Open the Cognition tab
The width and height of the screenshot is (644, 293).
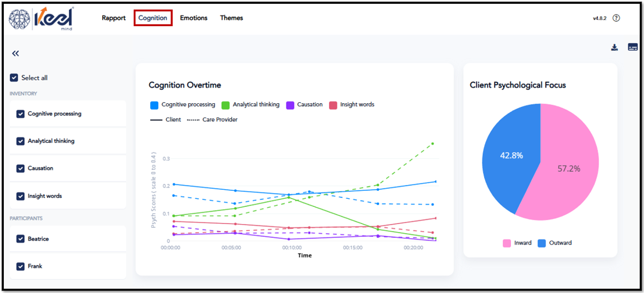coord(153,18)
